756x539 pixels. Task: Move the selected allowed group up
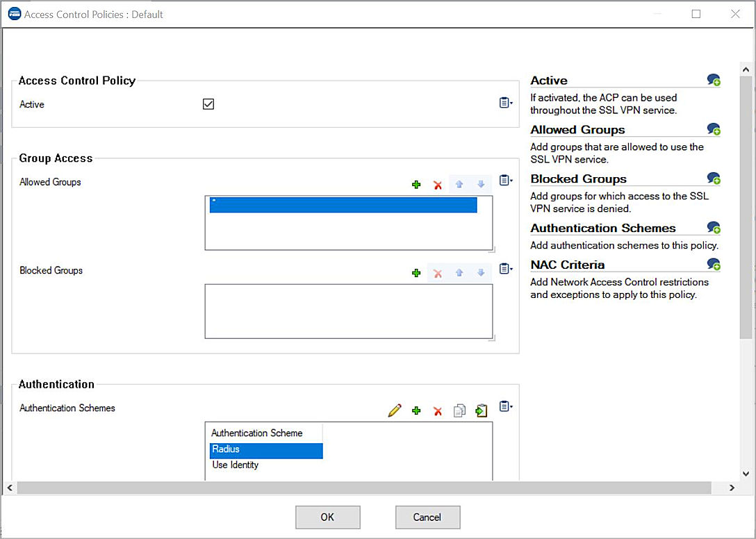coord(459,184)
